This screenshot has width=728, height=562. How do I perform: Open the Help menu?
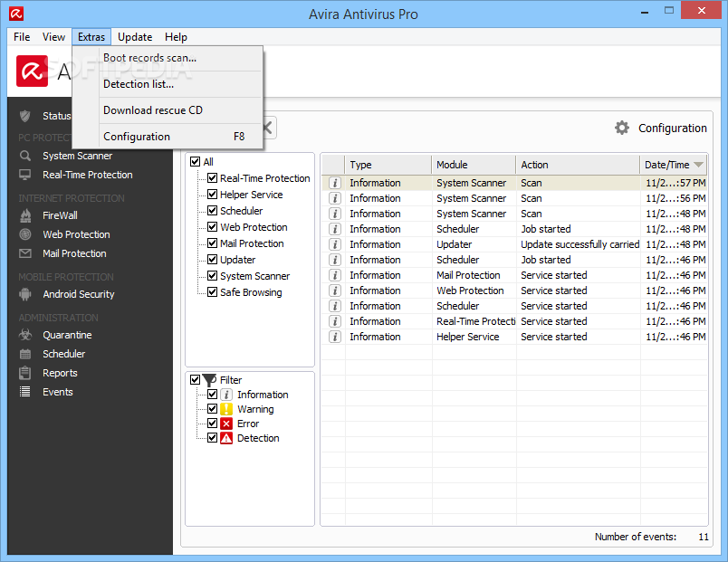point(176,37)
